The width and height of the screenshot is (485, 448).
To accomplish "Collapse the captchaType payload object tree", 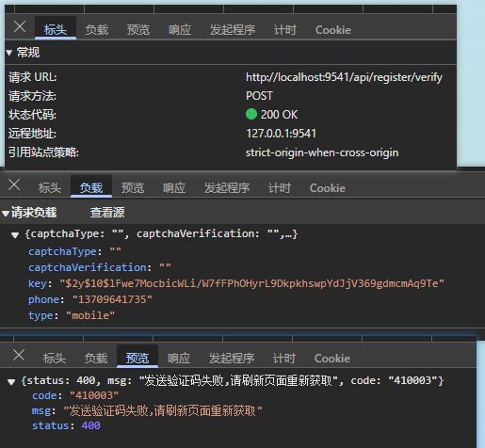I will pyautogui.click(x=15, y=235).
